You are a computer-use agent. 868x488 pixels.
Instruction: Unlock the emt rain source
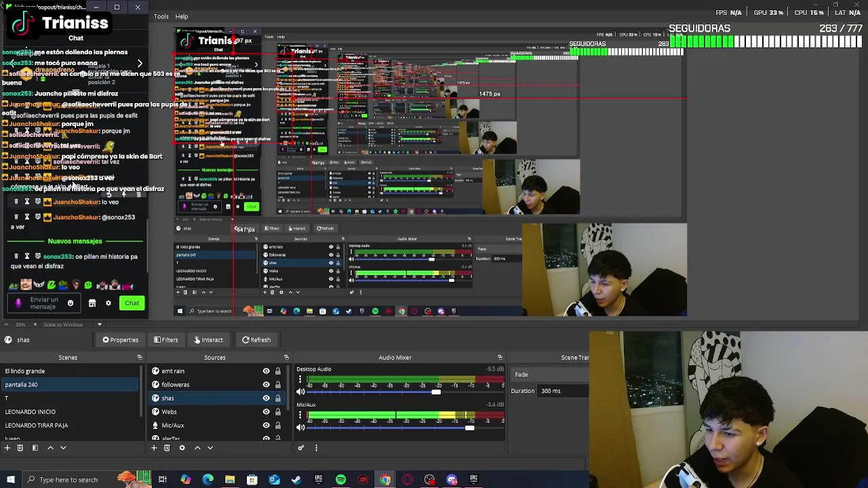coord(277,371)
